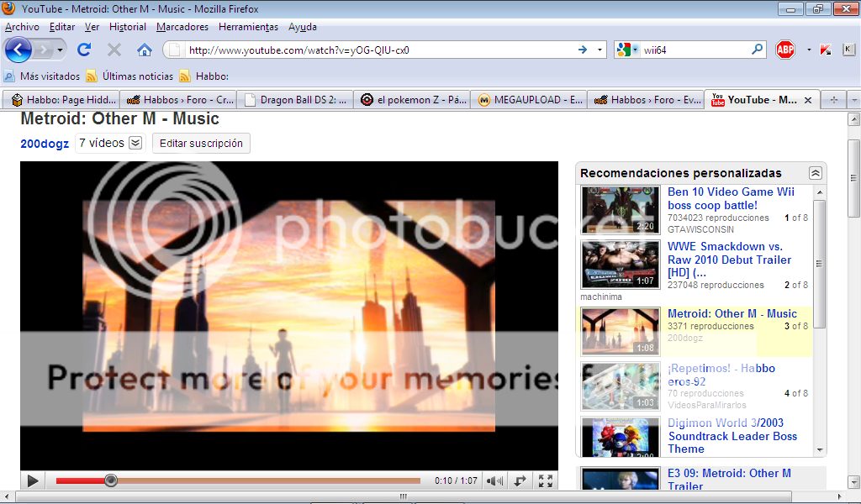Viewport: 861px width, 504px height.
Task: Open the Adblock Plus ABP icon
Action: (785, 50)
